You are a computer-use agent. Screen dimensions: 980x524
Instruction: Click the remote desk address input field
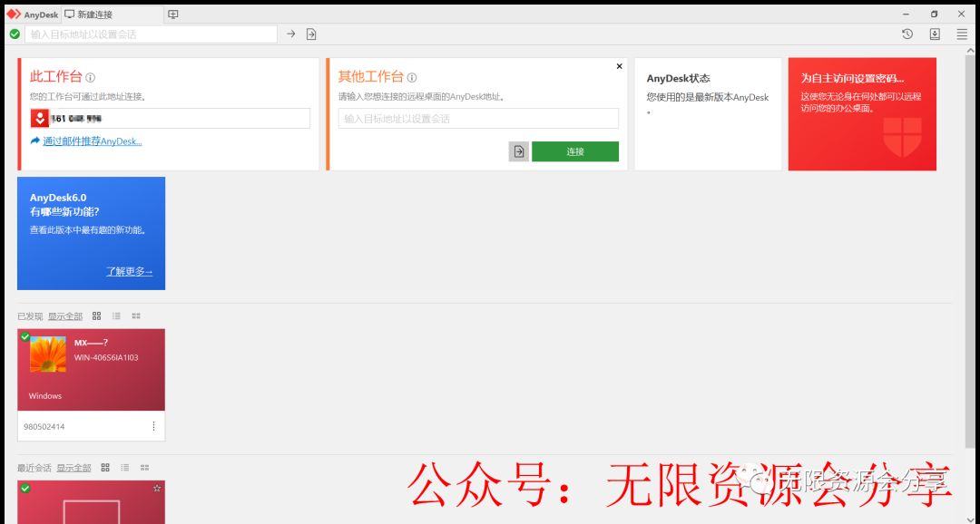[478, 118]
